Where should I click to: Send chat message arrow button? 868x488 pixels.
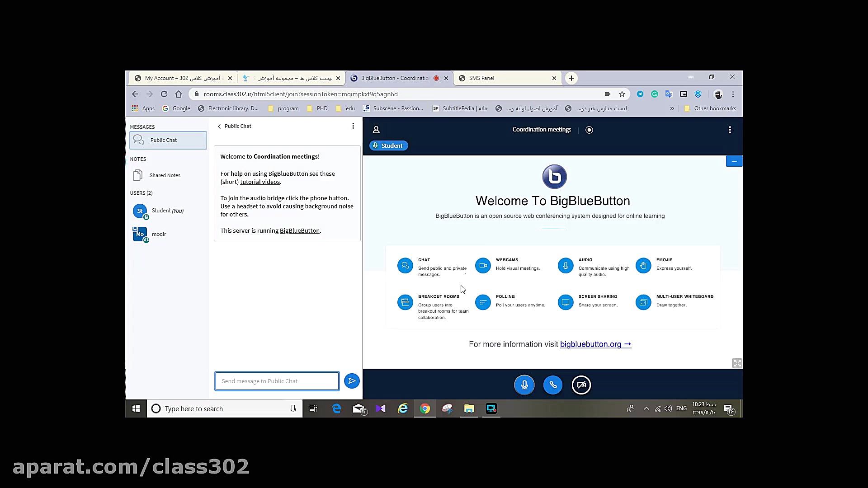coord(351,381)
